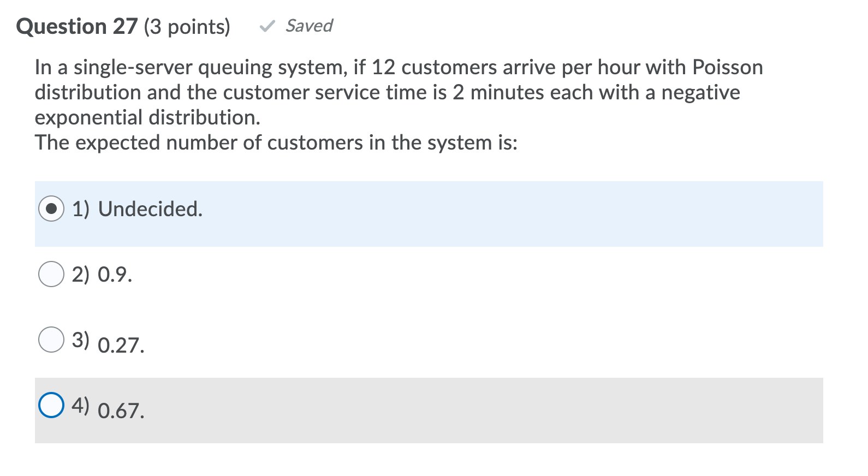The image size is (868, 476).
Task: Click the 'Saved' status label
Action: [x=309, y=26]
